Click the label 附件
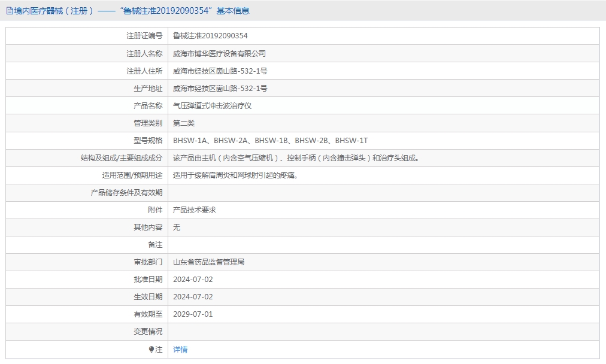The height and width of the screenshot is (364, 606). click(155, 210)
